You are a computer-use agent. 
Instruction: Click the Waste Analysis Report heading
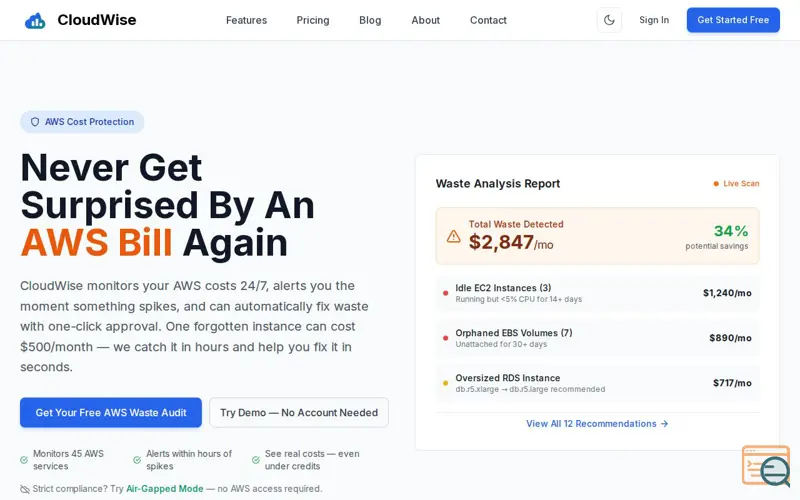click(498, 184)
